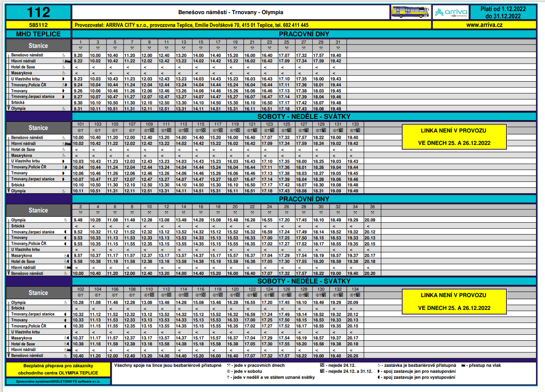Click the large route number 112
545x392 pixels.
(x=38, y=12)
